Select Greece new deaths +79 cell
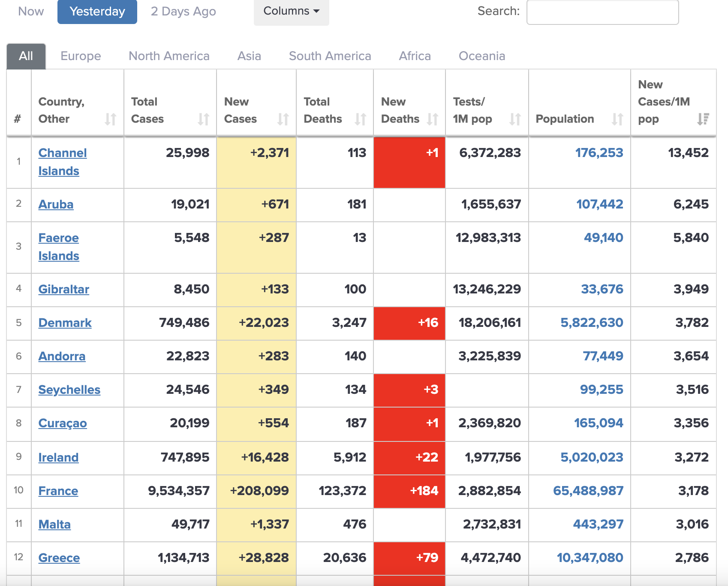Image resolution: width=728 pixels, height=586 pixels. pos(409,558)
